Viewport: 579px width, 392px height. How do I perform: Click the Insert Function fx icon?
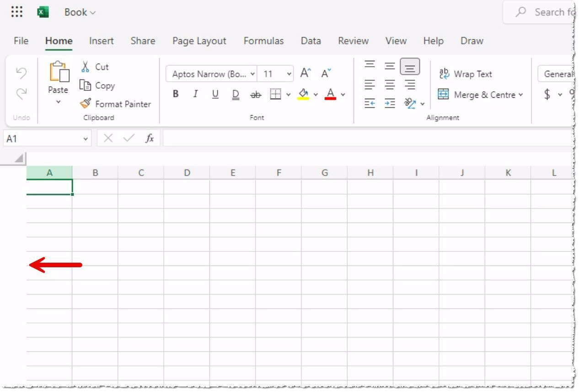point(150,138)
